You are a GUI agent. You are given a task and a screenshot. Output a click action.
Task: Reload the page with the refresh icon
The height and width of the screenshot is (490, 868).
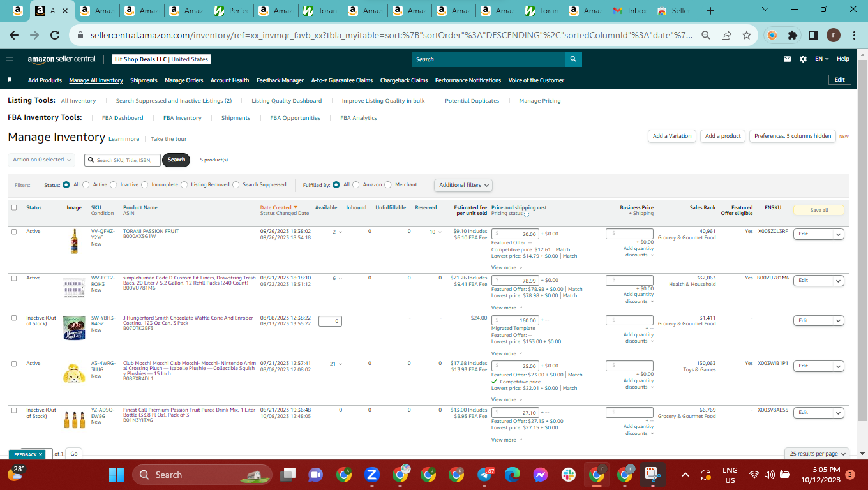point(55,35)
